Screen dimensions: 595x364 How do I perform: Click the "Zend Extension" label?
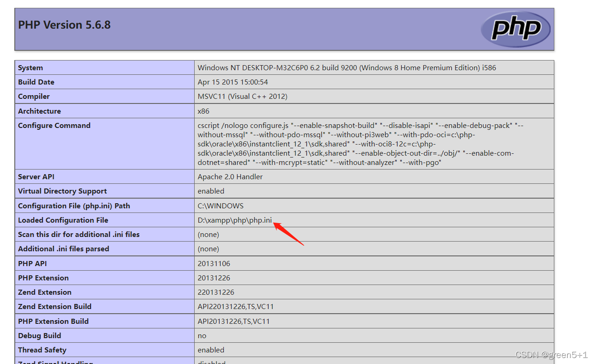[x=45, y=292]
